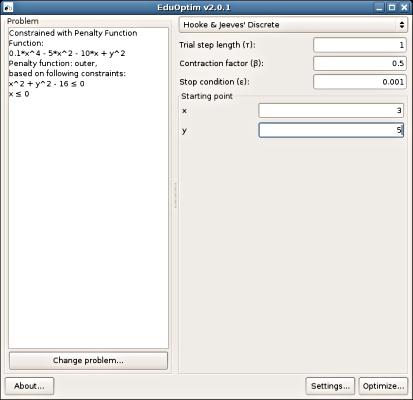
Task: Click the EduOptim window icon in title bar
Action: (8, 7)
